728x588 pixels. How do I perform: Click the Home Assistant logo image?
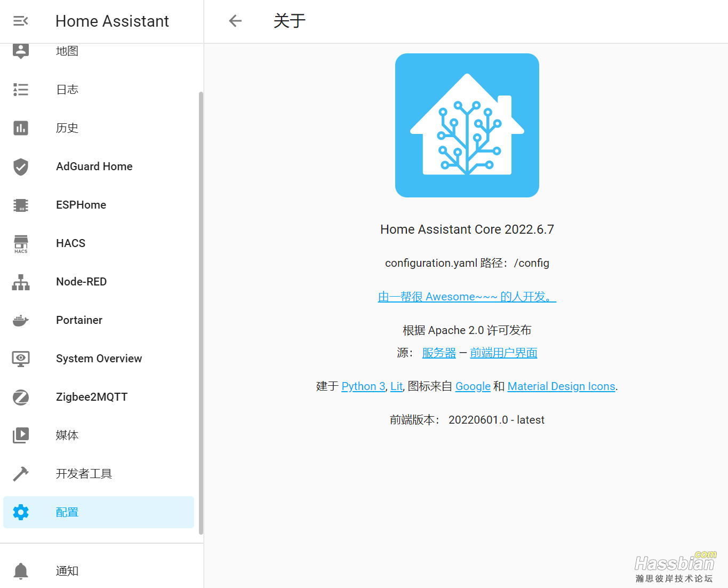tap(467, 125)
